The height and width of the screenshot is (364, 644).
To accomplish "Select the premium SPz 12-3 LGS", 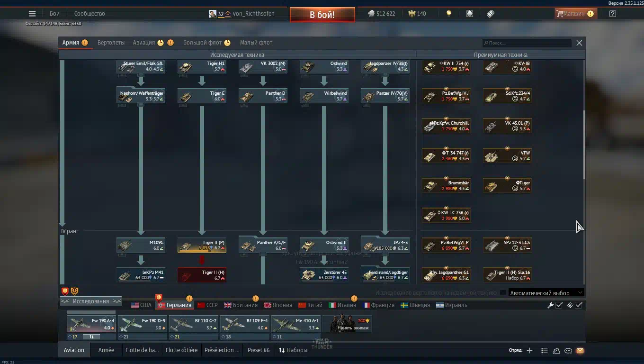I will click(507, 246).
